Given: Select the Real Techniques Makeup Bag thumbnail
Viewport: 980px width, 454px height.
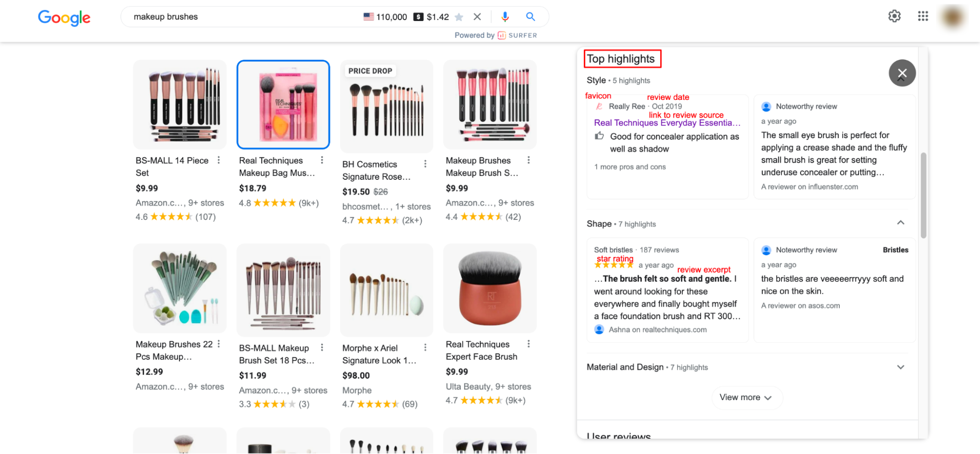Looking at the screenshot, I should pos(283,104).
